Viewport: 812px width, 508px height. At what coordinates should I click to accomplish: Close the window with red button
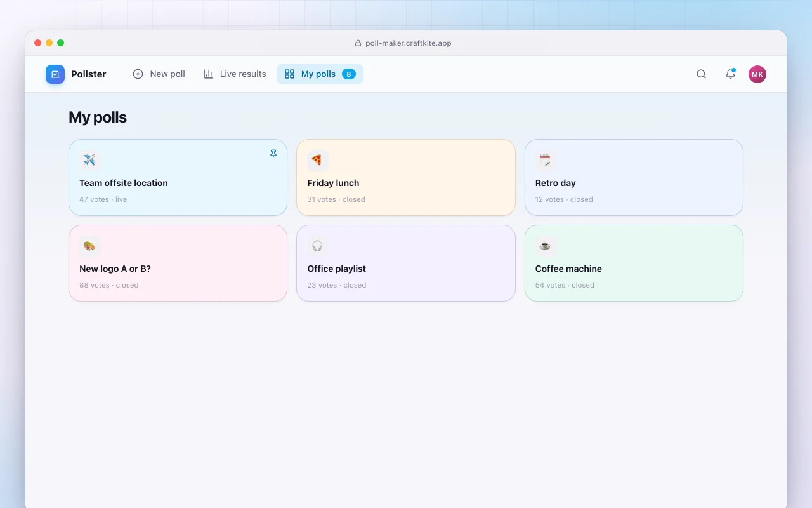pyautogui.click(x=38, y=43)
